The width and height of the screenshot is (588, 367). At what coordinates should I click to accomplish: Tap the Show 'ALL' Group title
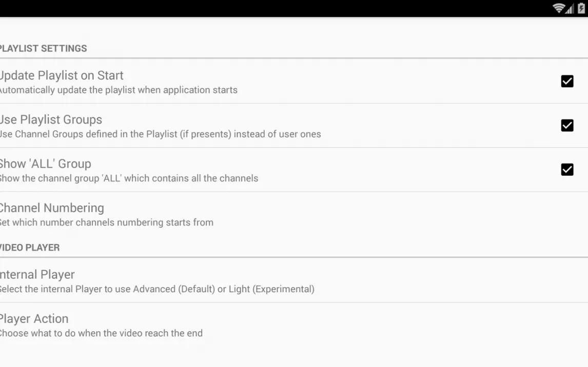[45, 164]
